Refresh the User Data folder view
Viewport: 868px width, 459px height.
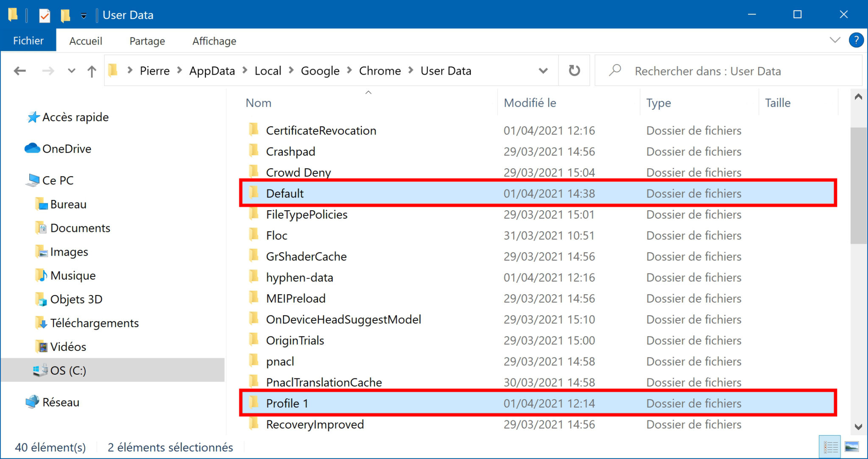tap(574, 70)
